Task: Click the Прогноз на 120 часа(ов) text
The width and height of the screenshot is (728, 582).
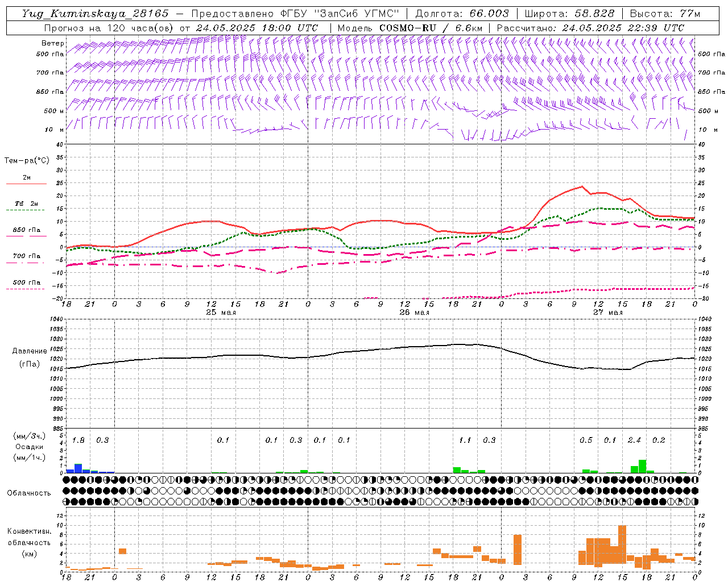Action: pyautogui.click(x=110, y=28)
